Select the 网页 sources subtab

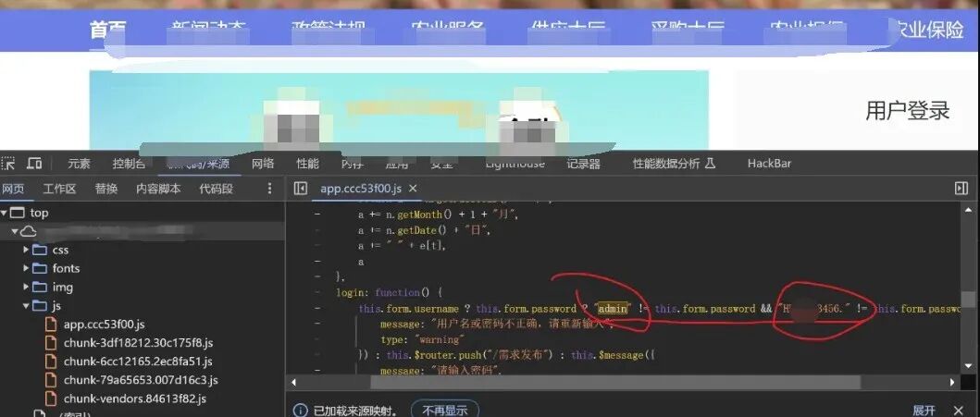[x=13, y=189]
